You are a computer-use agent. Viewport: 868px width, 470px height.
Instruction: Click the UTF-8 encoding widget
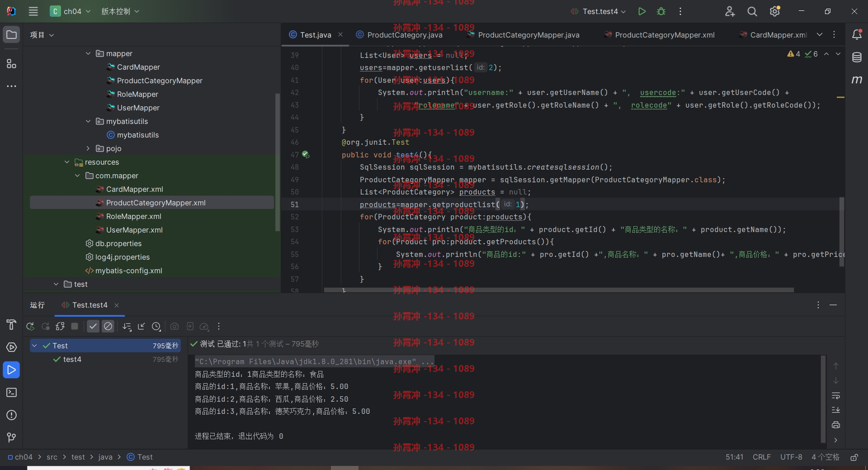click(x=791, y=457)
